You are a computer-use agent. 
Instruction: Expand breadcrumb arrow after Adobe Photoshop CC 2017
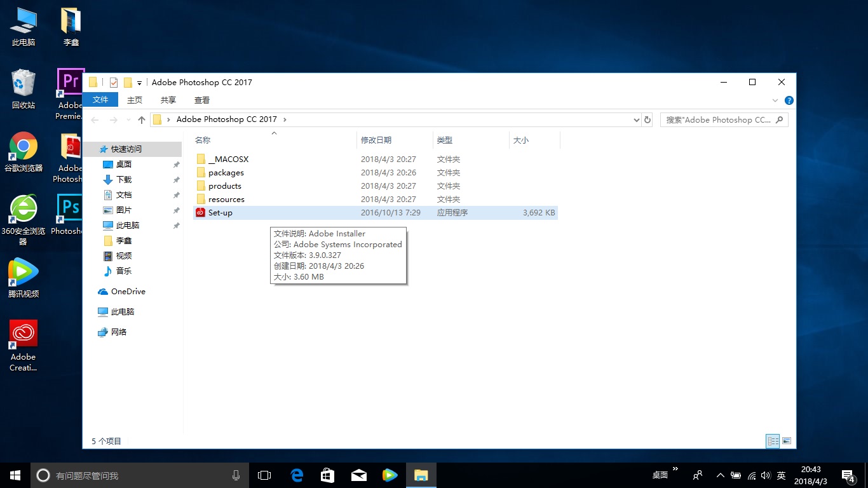point(285,119)
